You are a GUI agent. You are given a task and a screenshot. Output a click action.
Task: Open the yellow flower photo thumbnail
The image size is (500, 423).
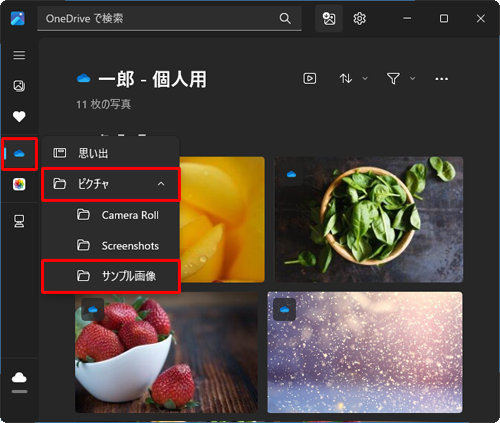coord(222,219)
